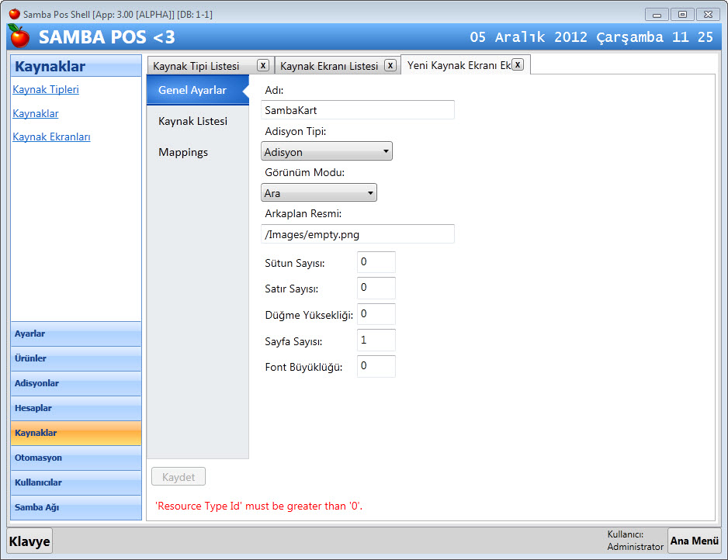
Task: Close the Yeni Kaynak Ekranı Ekle tab
Action: (518, 64)
